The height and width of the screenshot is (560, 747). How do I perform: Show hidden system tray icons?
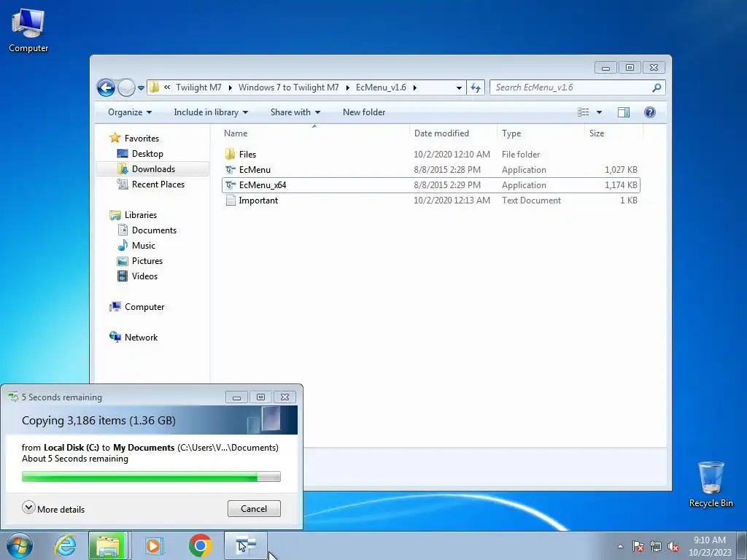[x=620, y=546]
